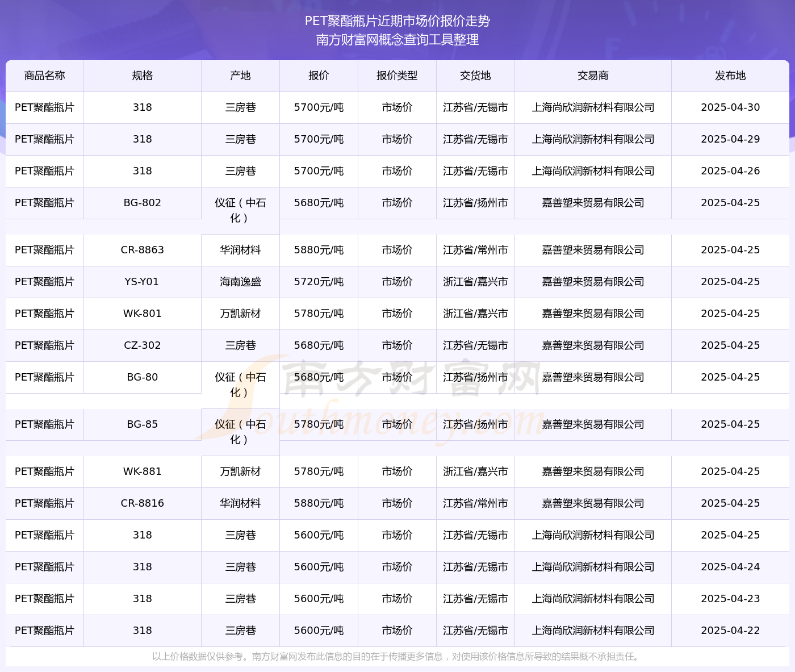Click the price in the BG-802 row
The width and height of the screenshot is (795, 672).
[319, 203]
